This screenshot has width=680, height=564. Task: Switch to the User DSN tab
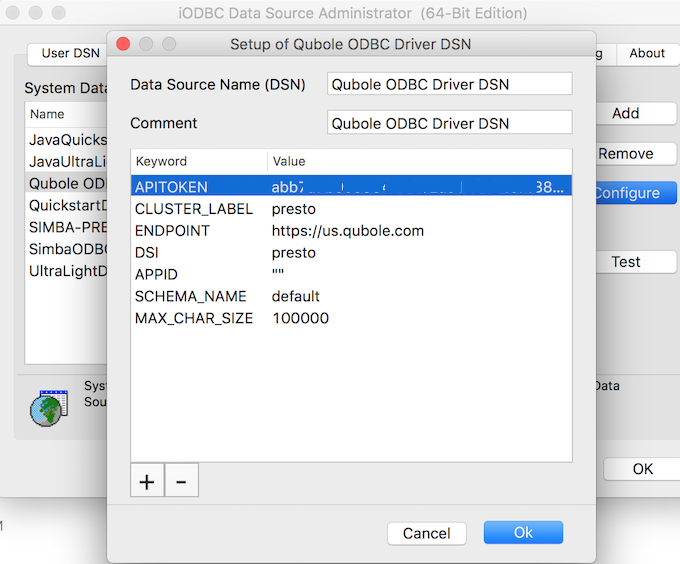68,53
